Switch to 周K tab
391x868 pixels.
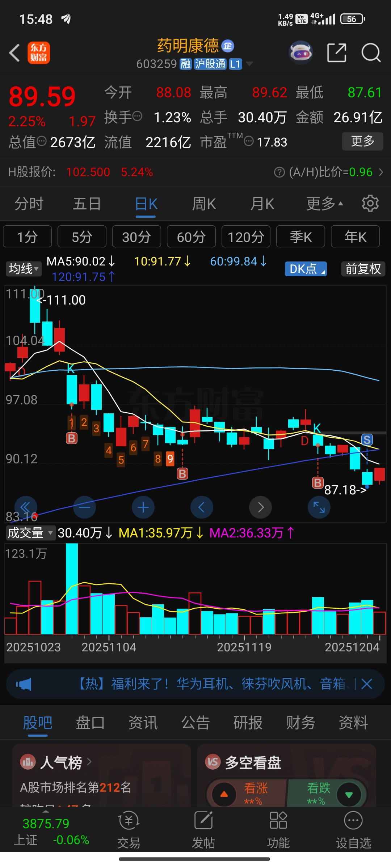click(204, 204)
